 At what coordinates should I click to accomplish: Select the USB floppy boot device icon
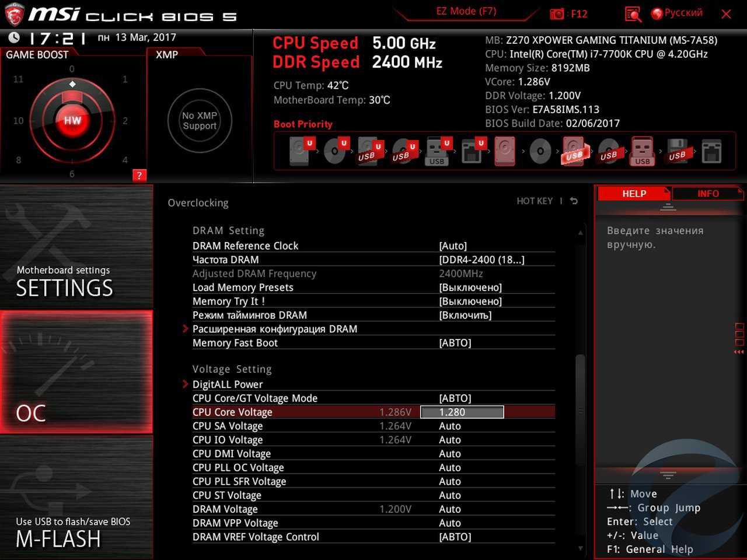point(677,152)
